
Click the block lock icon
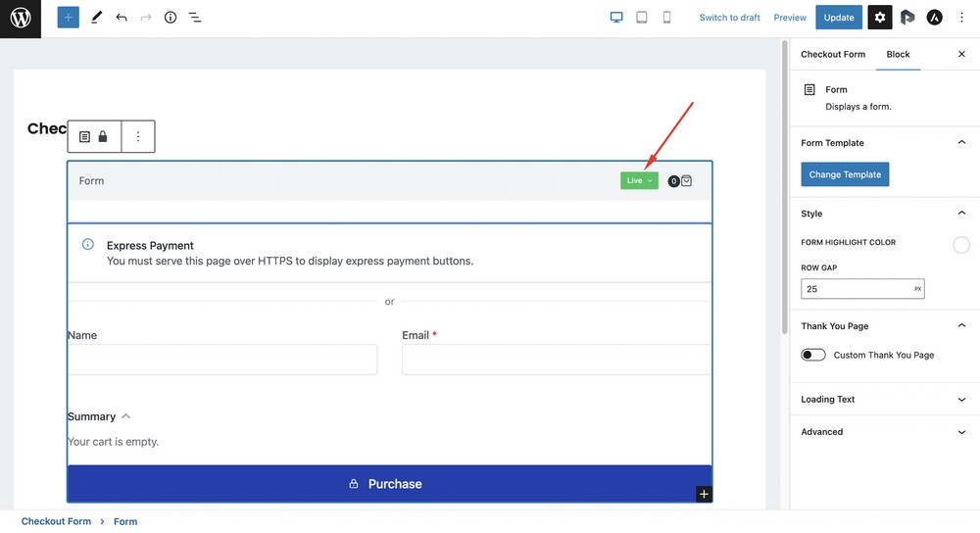tap(103, 136)
